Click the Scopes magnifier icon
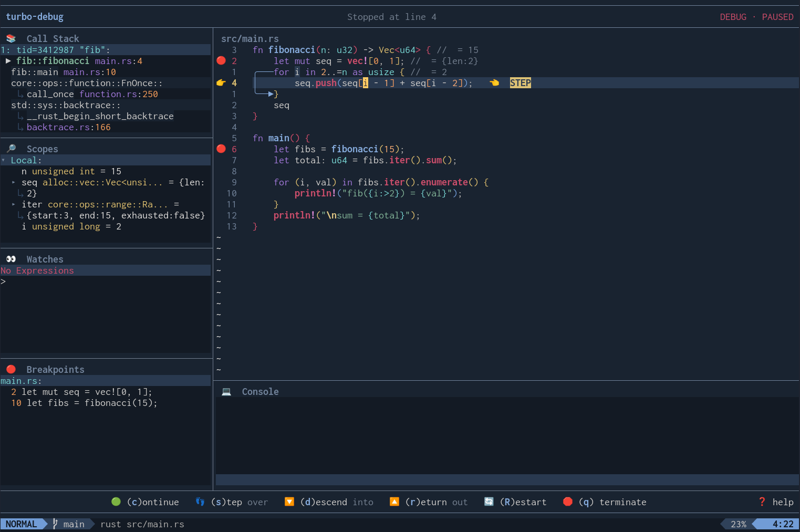Image resolution: width=800 pixels, height=532 pixels. (11, 149)
